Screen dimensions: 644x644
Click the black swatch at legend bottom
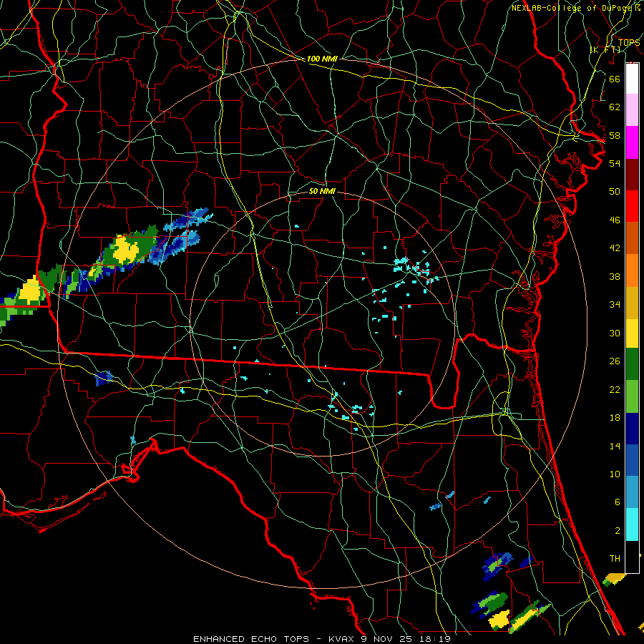[x=632, y=557]
